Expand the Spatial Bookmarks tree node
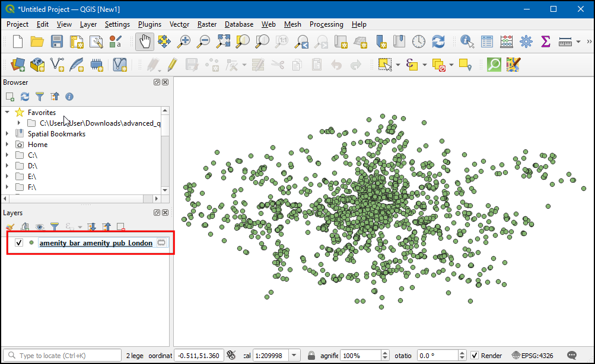 click(x=7, y=134)
